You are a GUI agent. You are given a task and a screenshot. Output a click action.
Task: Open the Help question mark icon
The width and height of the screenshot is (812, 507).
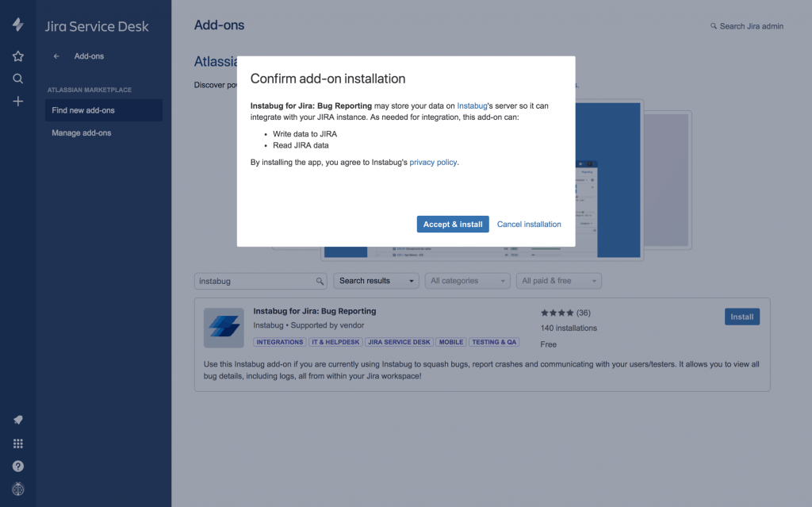point(18,467)
